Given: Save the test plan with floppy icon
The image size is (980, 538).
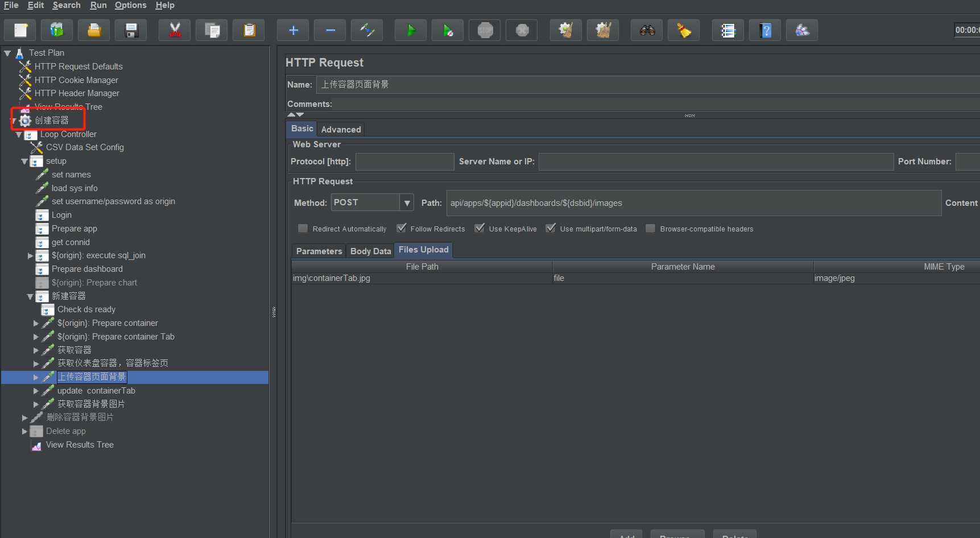Looking at the screenshot, I should [x=131, y=30].
